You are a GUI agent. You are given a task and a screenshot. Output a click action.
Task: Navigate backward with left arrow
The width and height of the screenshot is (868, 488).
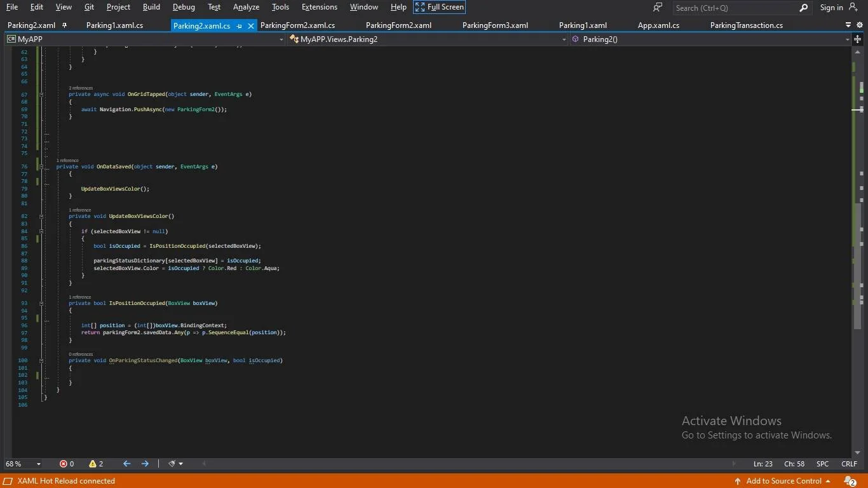coord(126,464)
